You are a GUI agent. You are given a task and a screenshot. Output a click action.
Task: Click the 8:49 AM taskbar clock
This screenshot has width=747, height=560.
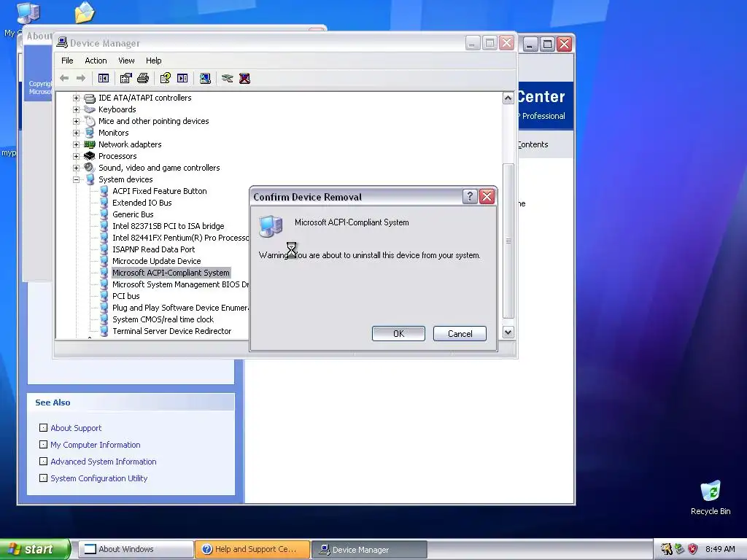click(x=720, y=549)
